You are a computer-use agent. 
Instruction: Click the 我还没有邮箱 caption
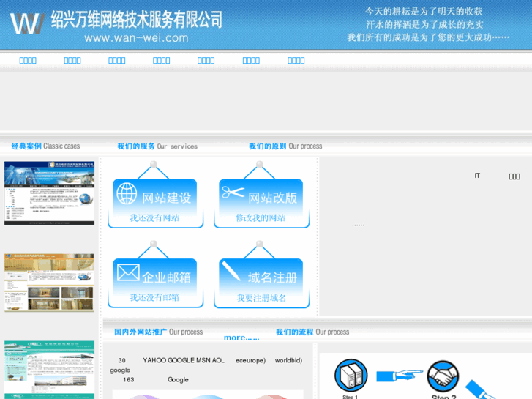[154, 297]
